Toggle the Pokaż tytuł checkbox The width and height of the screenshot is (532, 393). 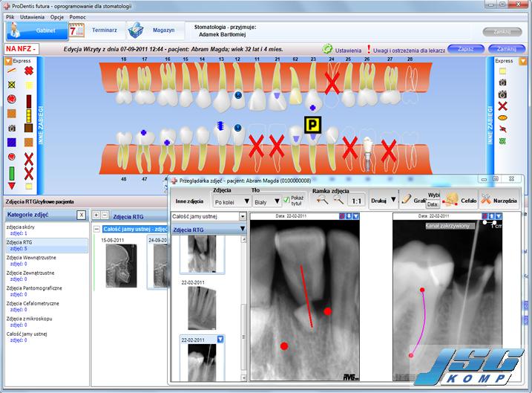point(286,200)
